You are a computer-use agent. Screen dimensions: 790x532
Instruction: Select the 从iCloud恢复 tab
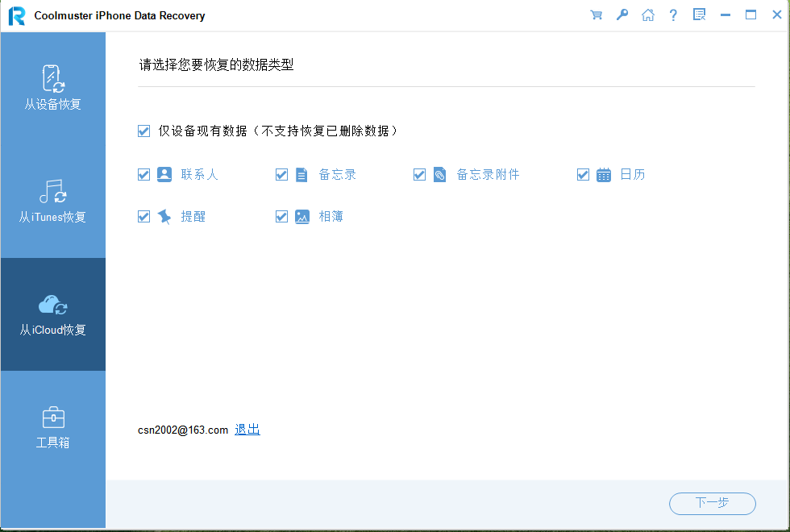tap(53, 314)
